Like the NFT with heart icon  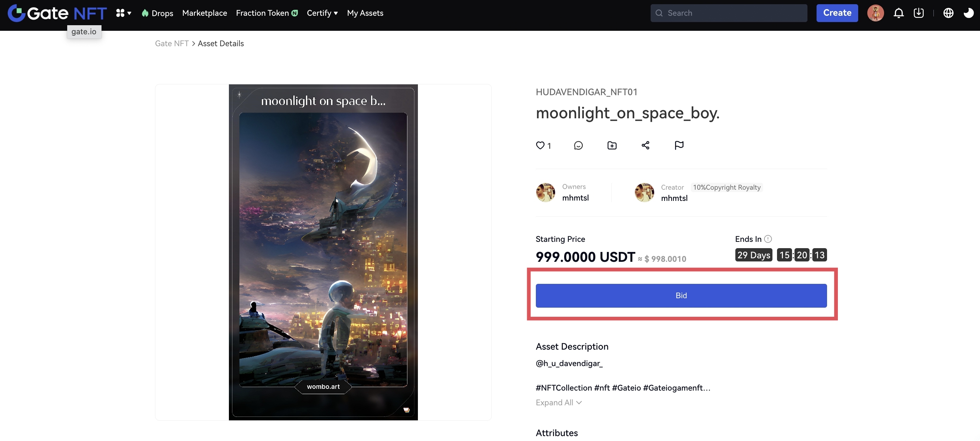pos(540,145)
